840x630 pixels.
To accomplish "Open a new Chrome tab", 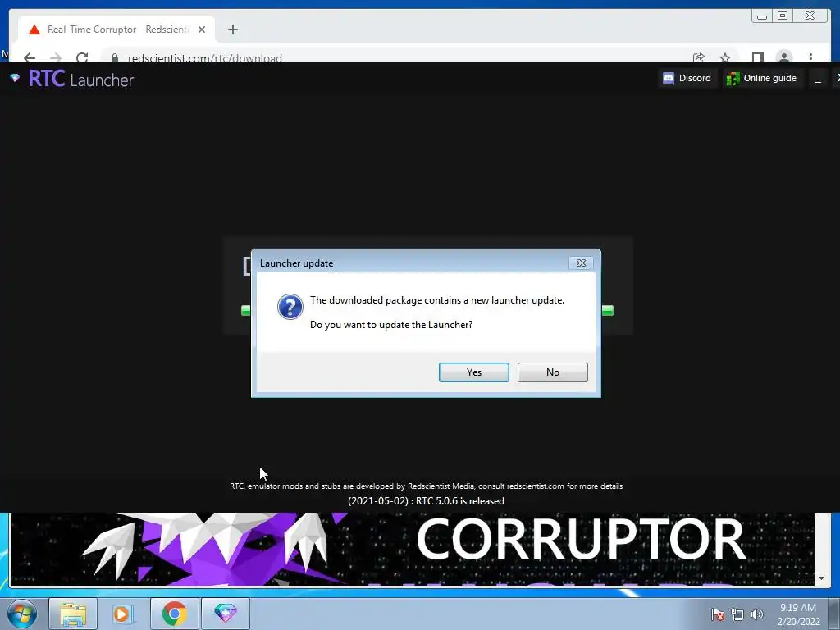I will [x=232, y=30].
